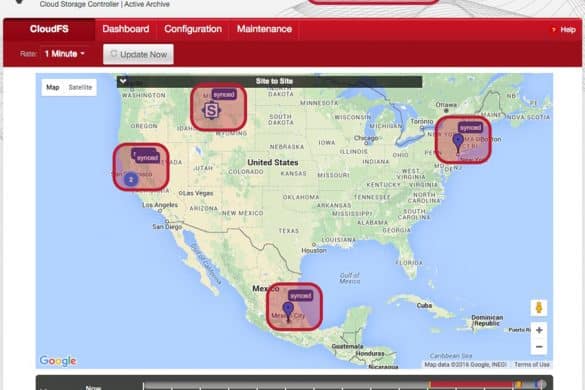
Task: Open Street View pegman
Action: point(539,308)
